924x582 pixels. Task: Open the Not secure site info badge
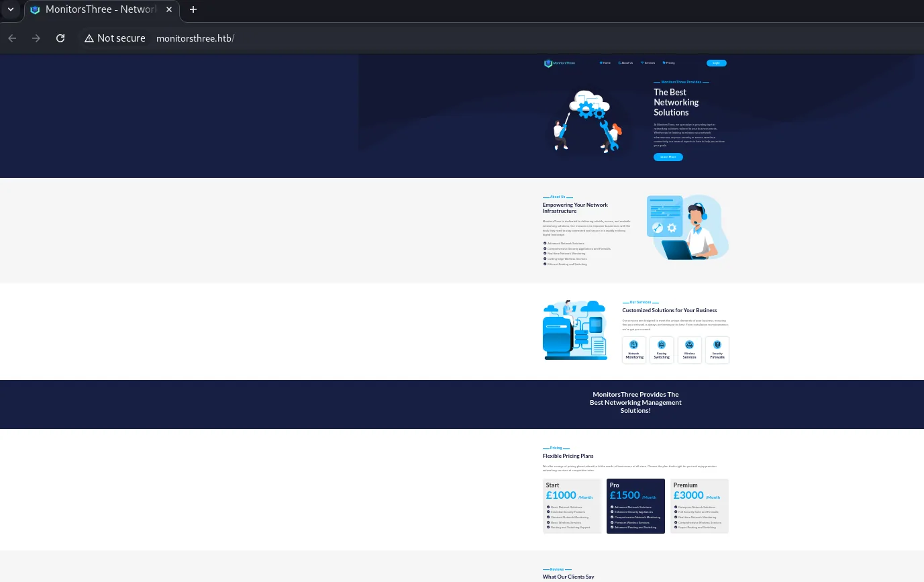pos(115,38)
